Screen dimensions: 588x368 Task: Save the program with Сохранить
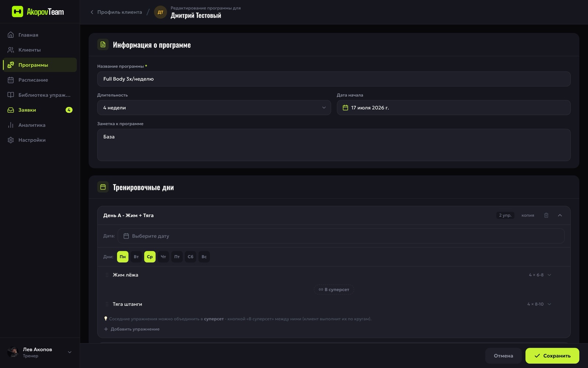tap(552, 355)
